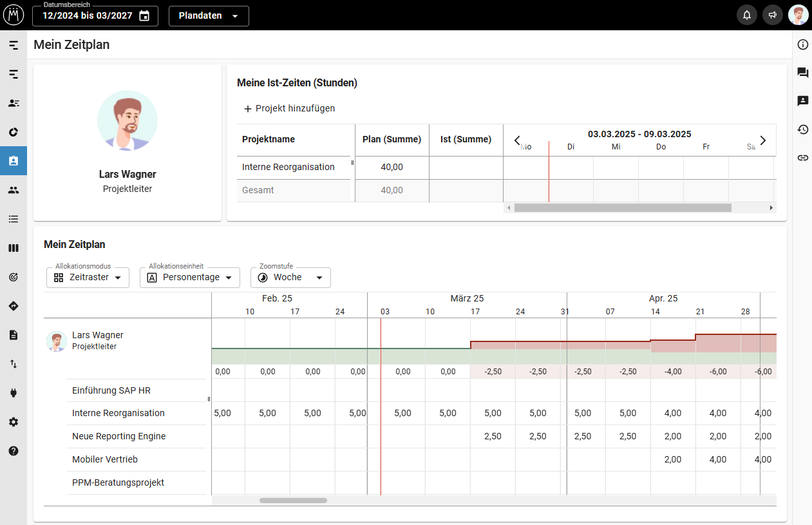The height and width of the screenshot is (525, 812).
Task: Click the week range 03.03.2025 - 09.03.2025
Action: 639,134
